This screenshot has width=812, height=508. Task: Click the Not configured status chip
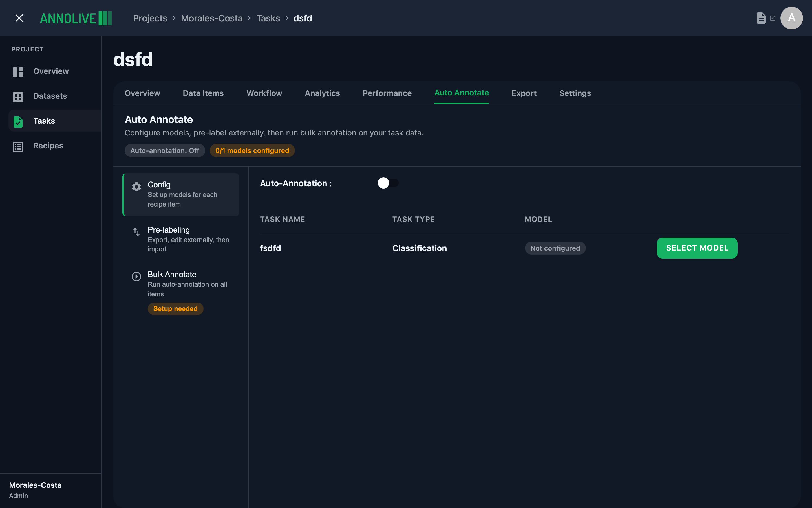(555, 248)
